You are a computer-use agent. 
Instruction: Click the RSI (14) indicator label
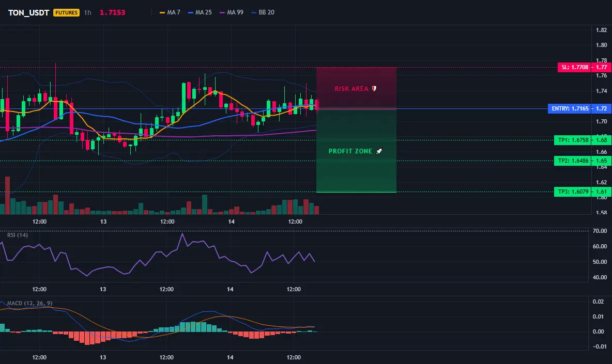point(18,235)
